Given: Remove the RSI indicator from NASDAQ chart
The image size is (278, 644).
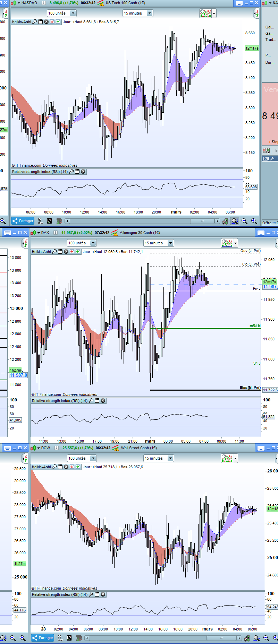Looking at the screenshot, I should 83,172.
